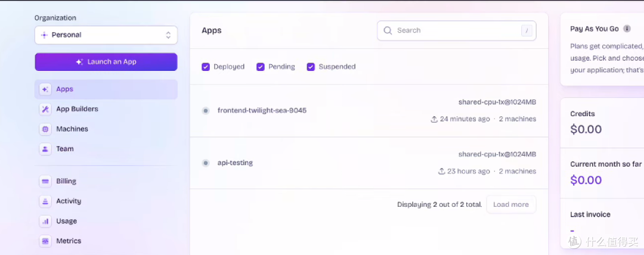Click the Apps panel heading

212,30
